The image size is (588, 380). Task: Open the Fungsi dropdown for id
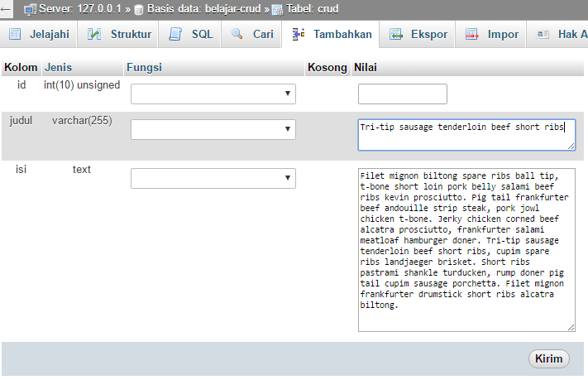[213, 94]
